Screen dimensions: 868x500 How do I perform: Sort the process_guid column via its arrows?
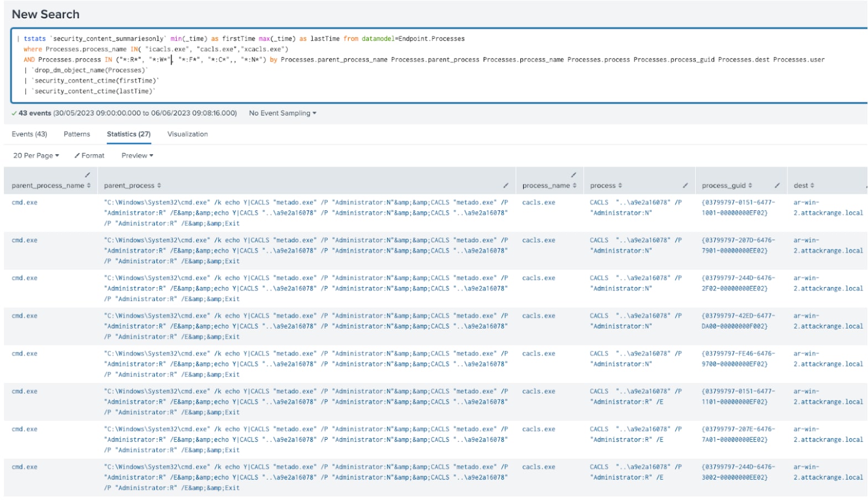[750, 185]
